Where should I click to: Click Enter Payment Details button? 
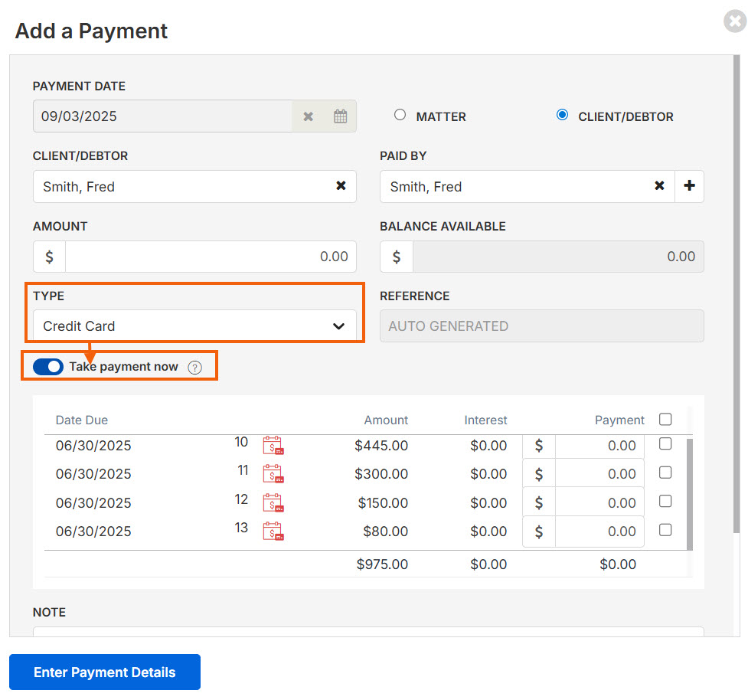(x=105, y=672)
